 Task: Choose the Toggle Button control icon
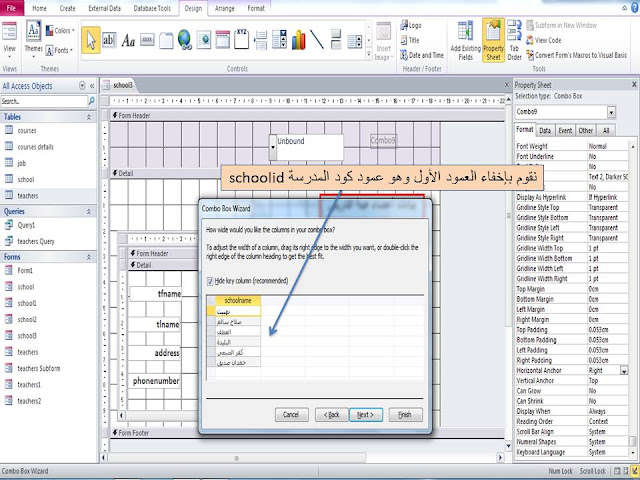pos(336,40)
